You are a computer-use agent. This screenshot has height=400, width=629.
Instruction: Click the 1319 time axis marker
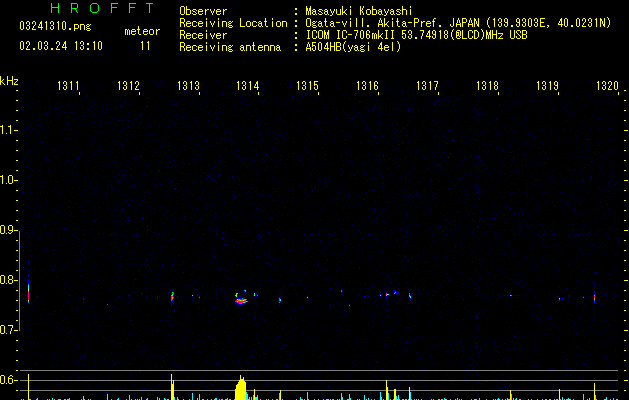tap(547, 85)
